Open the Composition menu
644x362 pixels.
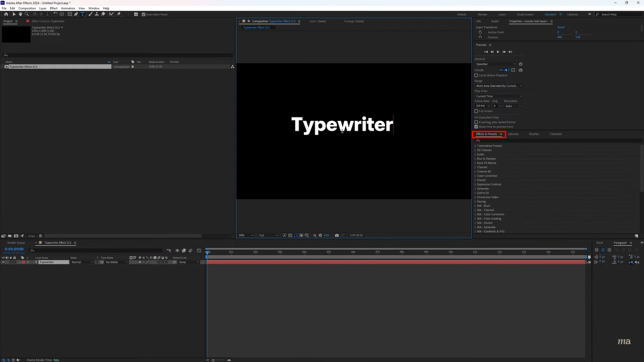pyautogui.click(x=27, y=8)
